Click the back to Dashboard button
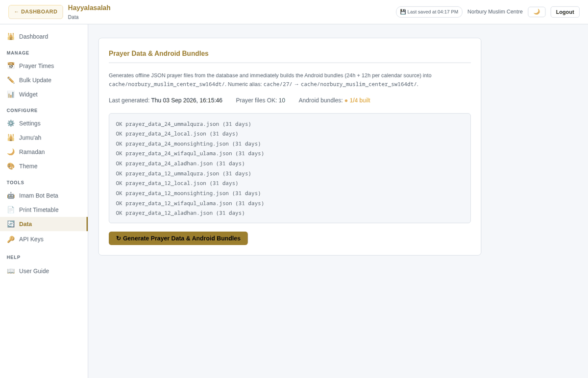588x378 pixels. pos(36,12)
